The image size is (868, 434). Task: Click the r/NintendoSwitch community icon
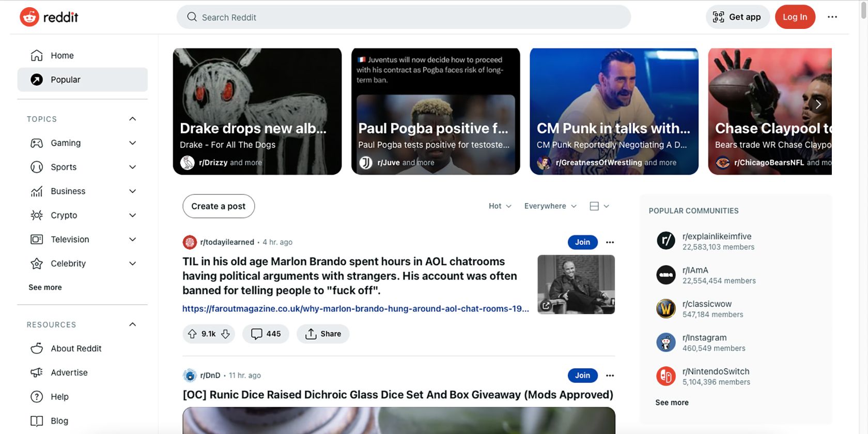click(x=666, y=376)
